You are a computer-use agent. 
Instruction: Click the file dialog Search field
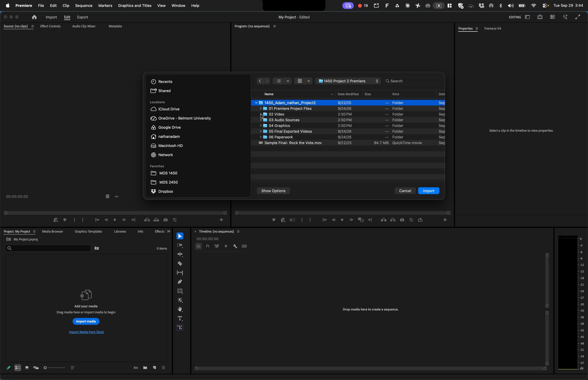point(411,81)
